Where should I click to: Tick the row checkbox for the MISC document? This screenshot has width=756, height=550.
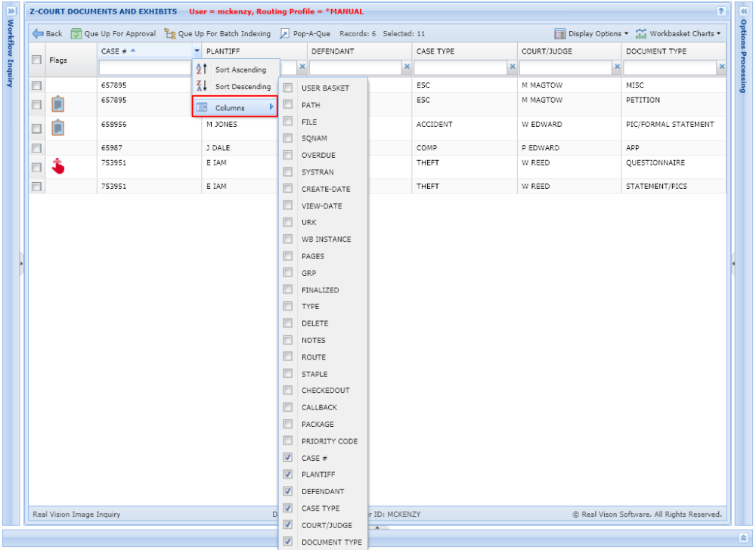(36, 85)
